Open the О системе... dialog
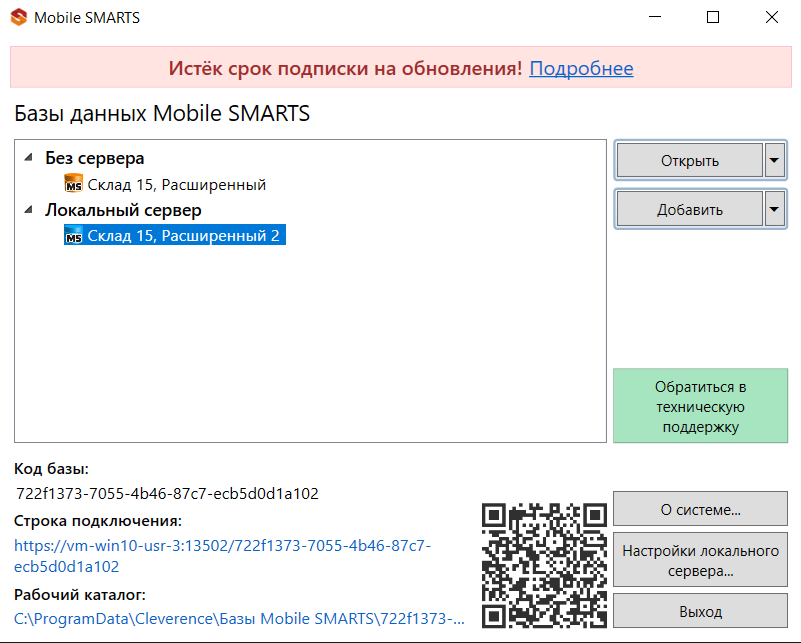The height and width of the screenshot is (643, 801). pos(700,509)
